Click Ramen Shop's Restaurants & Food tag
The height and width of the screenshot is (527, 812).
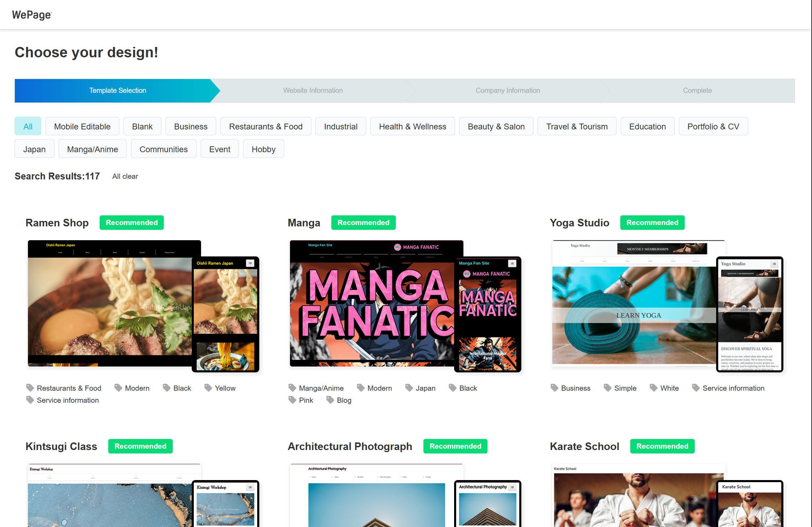point(69,388)
